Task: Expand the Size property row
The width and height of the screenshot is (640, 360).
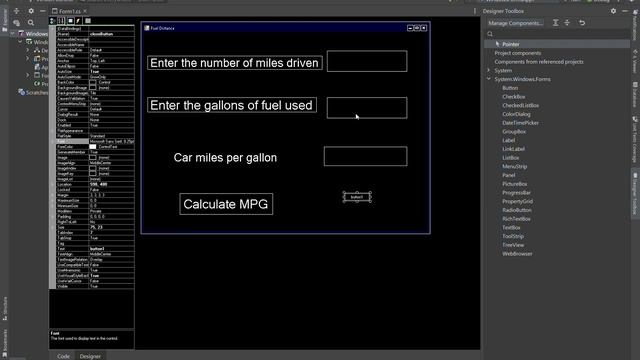Action: click(x=52, y=227)
